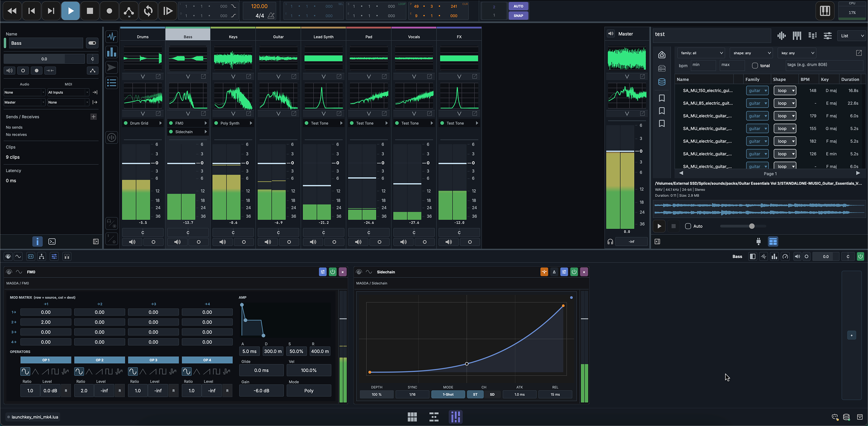Go to next page arrow in sample list
This screenshot has width=868, height=426.
pyautogui.click(x=858, y=173)
